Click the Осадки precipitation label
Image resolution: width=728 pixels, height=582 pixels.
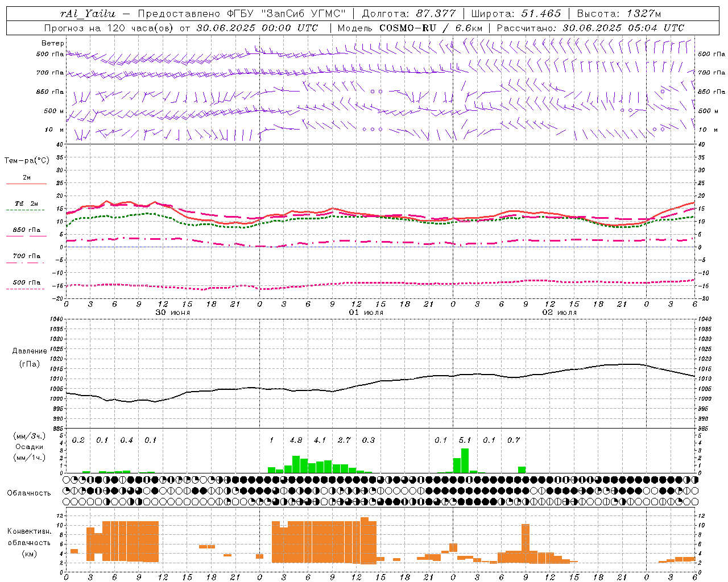click(30, 447)
